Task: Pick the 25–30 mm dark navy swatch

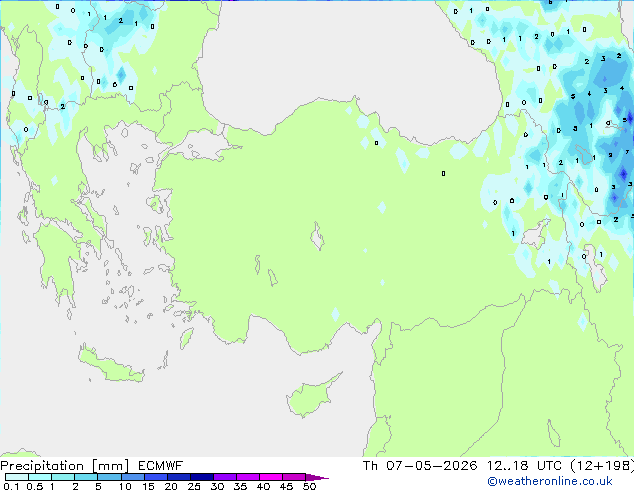Action: [201, 477]
